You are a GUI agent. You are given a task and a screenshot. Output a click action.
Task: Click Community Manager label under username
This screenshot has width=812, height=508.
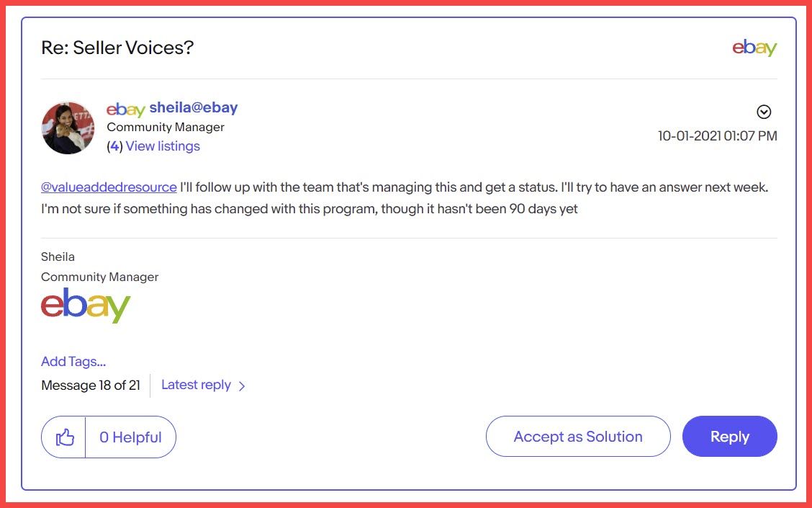[166, 127]
